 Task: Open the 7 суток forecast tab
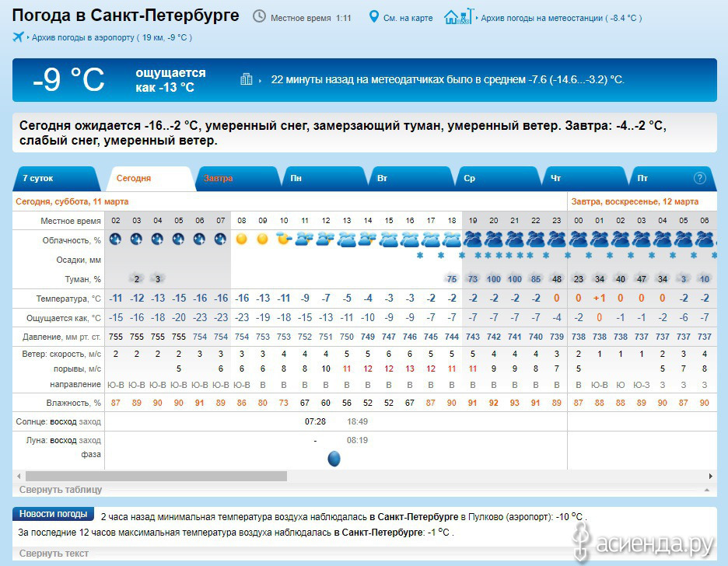click(56, 178)
